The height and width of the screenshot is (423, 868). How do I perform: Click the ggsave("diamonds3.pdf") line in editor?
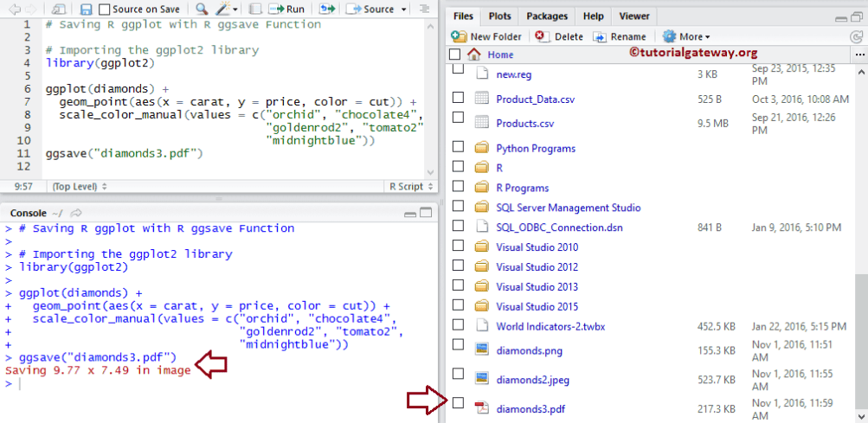tap(125, 153)
